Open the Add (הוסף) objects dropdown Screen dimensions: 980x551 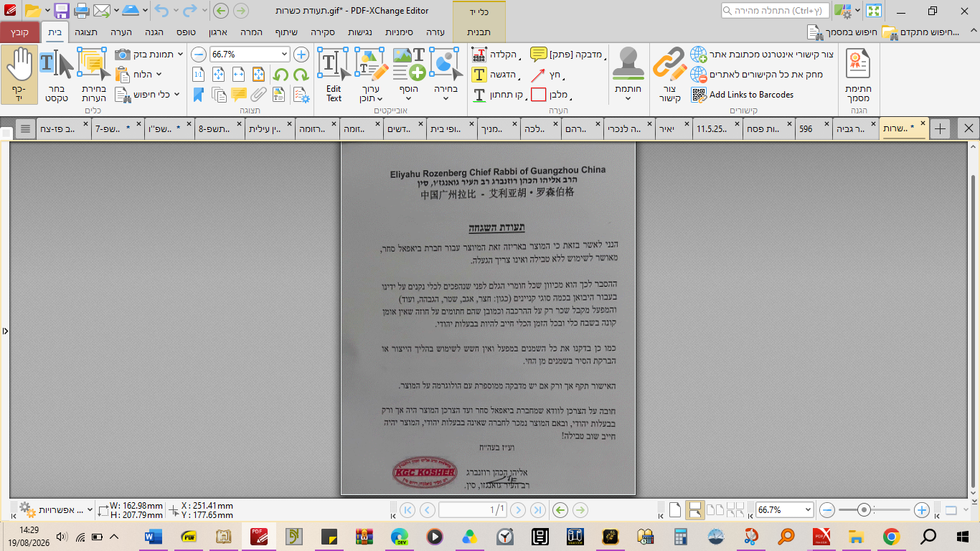(409, 94)
